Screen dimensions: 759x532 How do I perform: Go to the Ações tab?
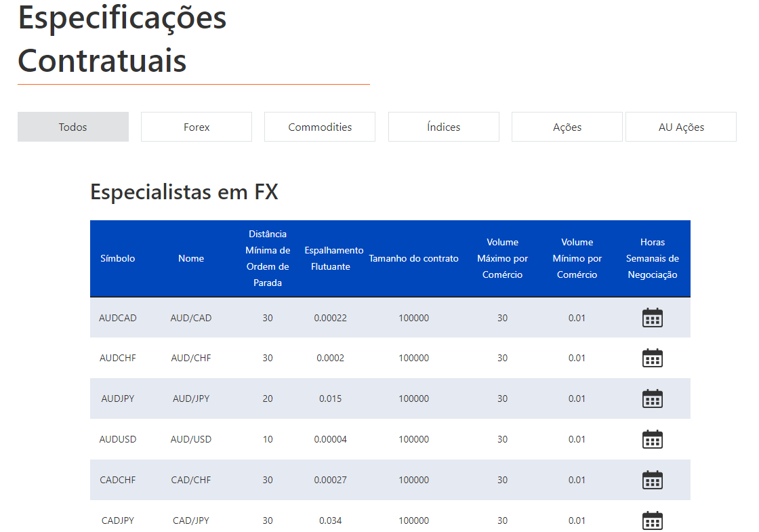click(567, 127)
